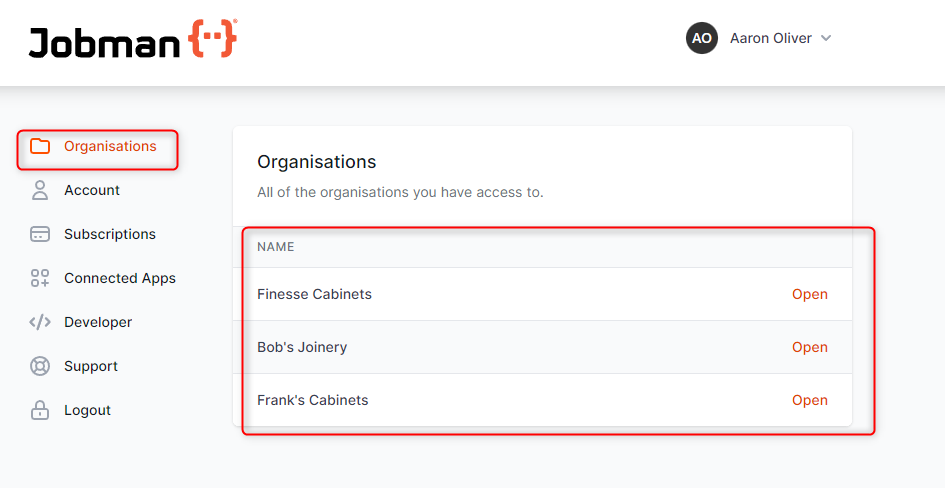
Task: Open the Aaron Oliver user menu
Action: click(770, 38)
